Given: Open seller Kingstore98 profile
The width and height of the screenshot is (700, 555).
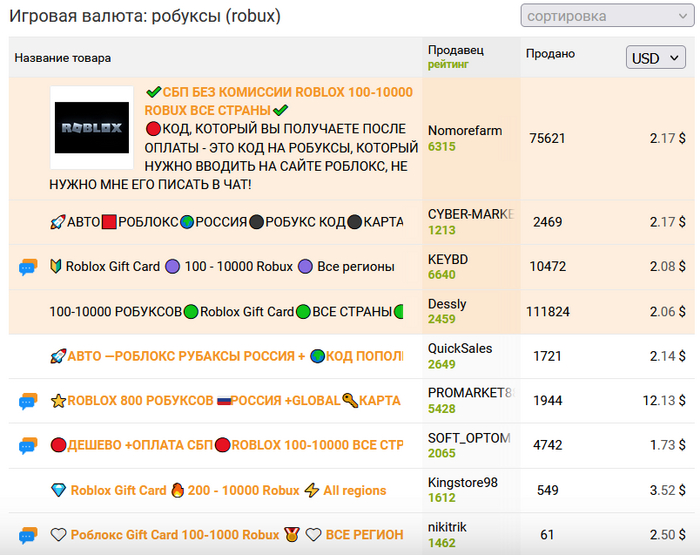Looking at the screenshot, I should pos(462,482).
